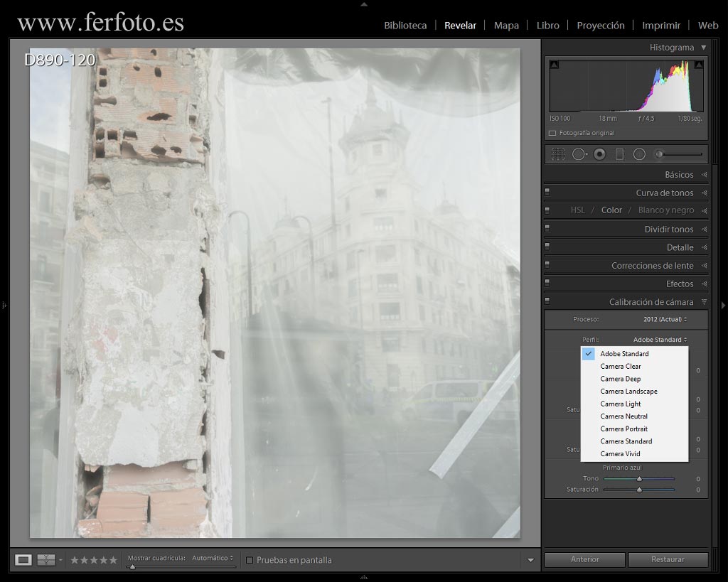
Task: Toggle Curva de tonos panel switch
Action: click(x=547, y=192)
